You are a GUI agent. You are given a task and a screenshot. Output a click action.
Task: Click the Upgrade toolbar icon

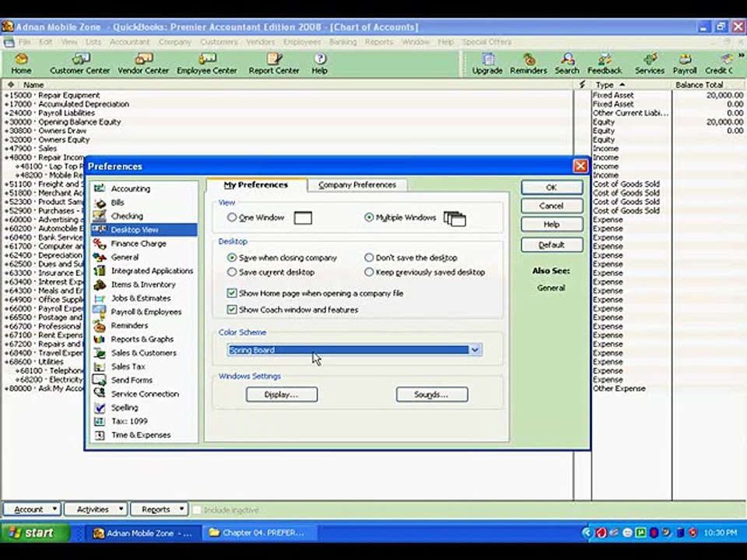pyautogui.click(x=487, y=64)
